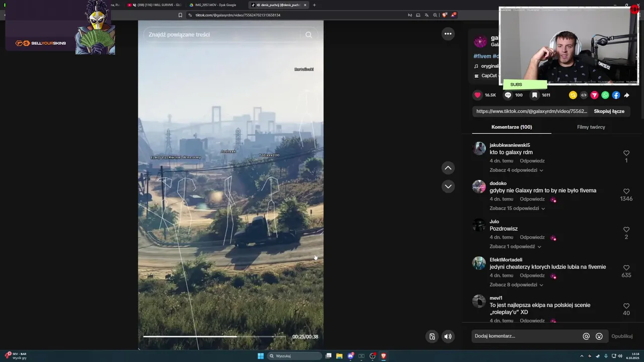644x362 pixels.
Task: Like Julo's comment
Action: 626,229
